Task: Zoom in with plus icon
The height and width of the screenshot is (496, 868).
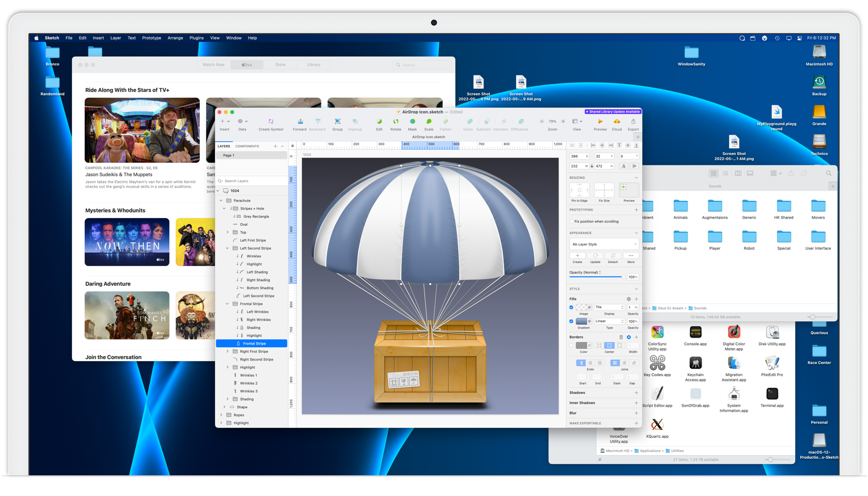Action: pyautogui.click(x=563, y=121)
